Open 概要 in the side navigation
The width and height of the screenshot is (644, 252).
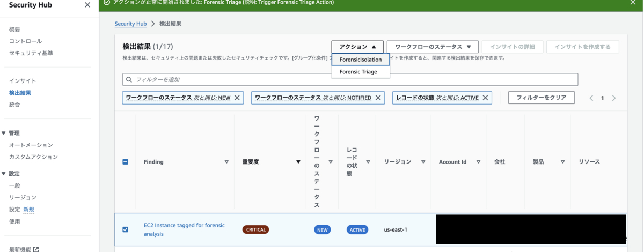tap(14, 29)
